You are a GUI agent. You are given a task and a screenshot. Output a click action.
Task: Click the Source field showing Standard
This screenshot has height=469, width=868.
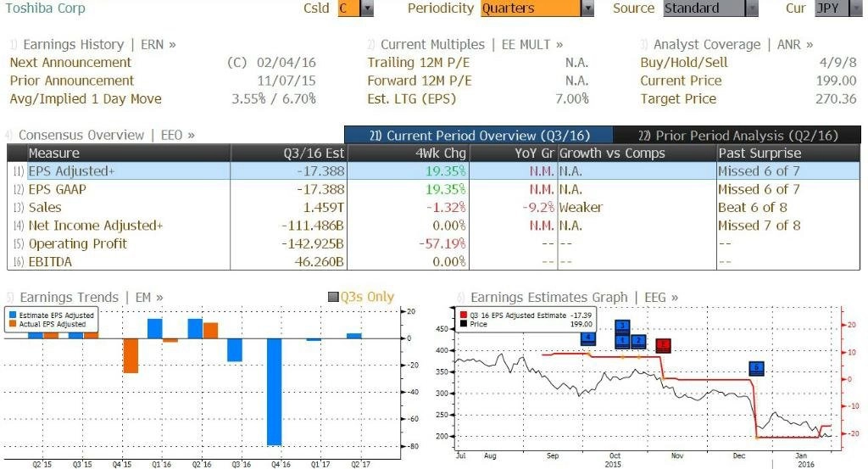[704, 8]
